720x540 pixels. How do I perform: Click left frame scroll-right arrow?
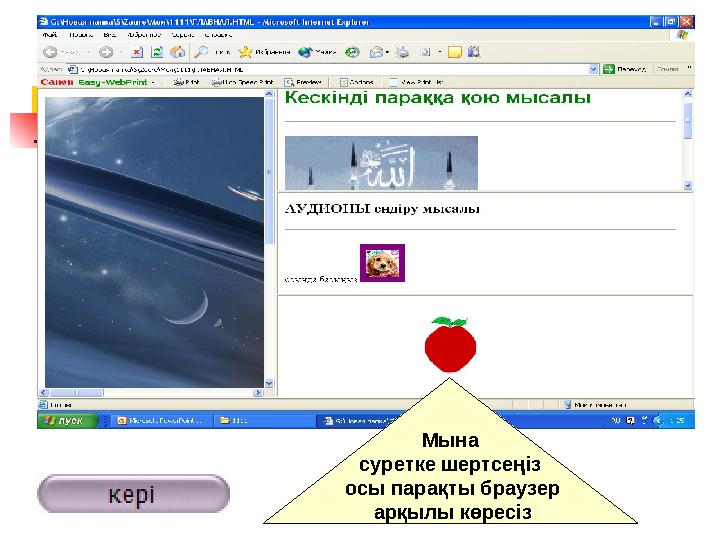pyautogui.click(x=258, y=393)
